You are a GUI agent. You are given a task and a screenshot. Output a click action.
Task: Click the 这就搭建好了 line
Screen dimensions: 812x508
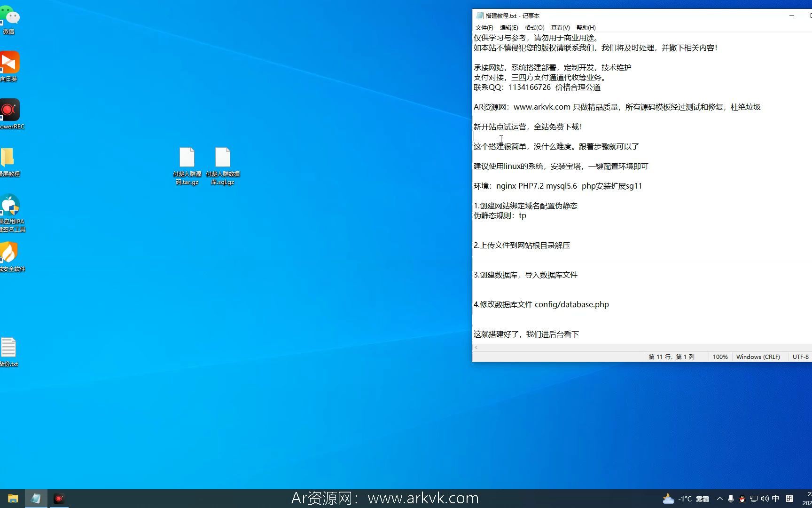(526, 334)
